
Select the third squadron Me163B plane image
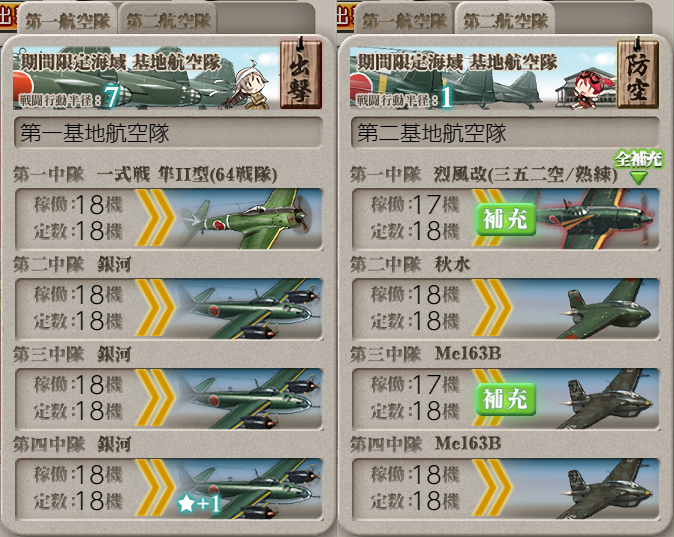coord(607,399)
